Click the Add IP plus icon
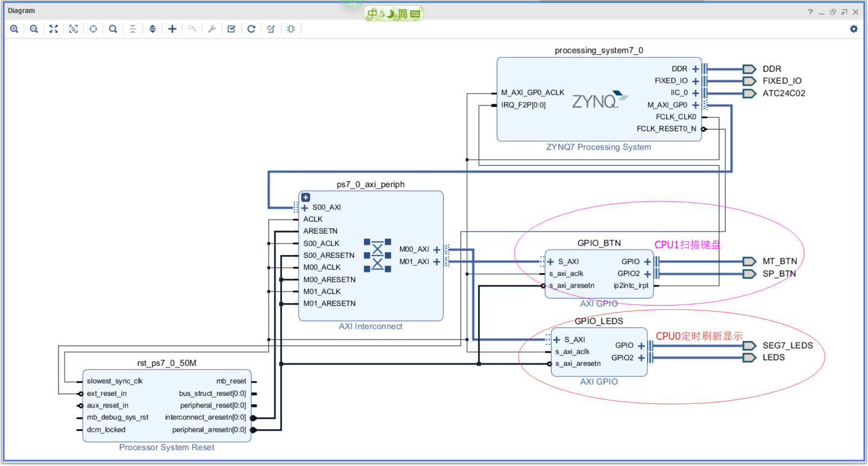Viewport: 868px width, 466px height. [x=172, y=28]
